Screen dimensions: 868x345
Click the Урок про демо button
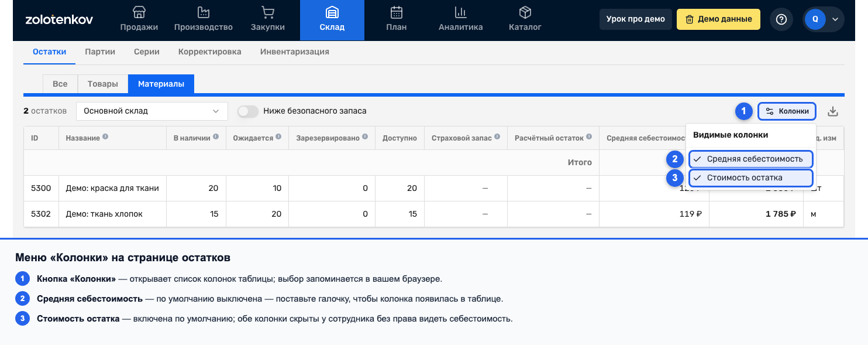click(x=635, y=19)
